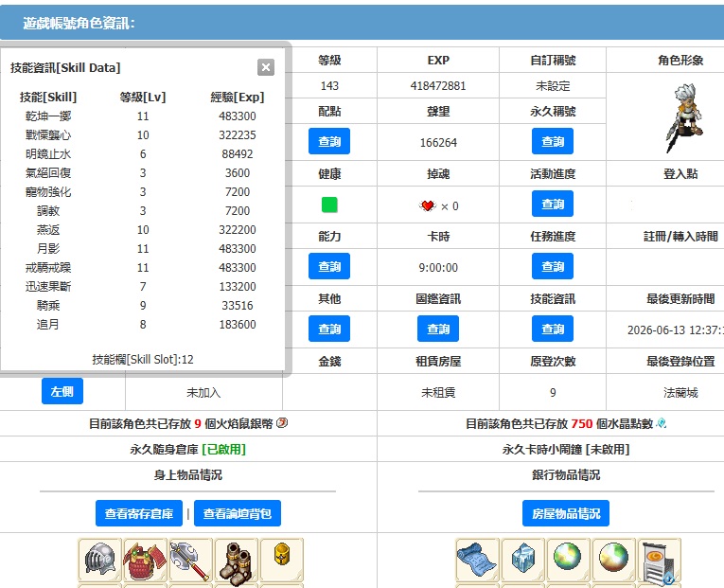Screen dimensions: 724x588
Task: Select skill 迅速果斷
Action: click(48, 286)
